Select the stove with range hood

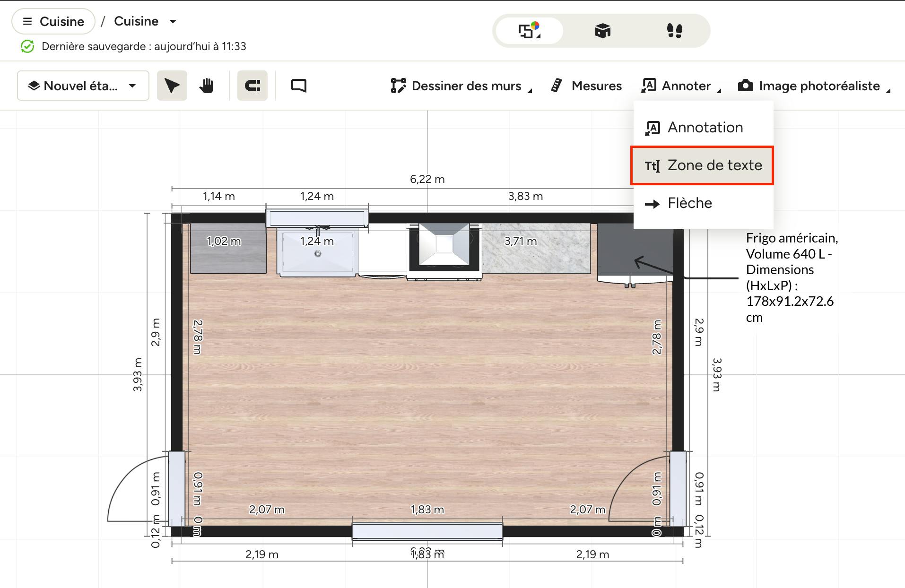tap(444, 251)
